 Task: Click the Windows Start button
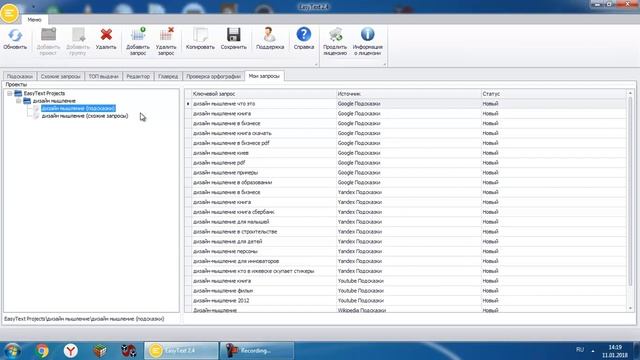point(12,351)
